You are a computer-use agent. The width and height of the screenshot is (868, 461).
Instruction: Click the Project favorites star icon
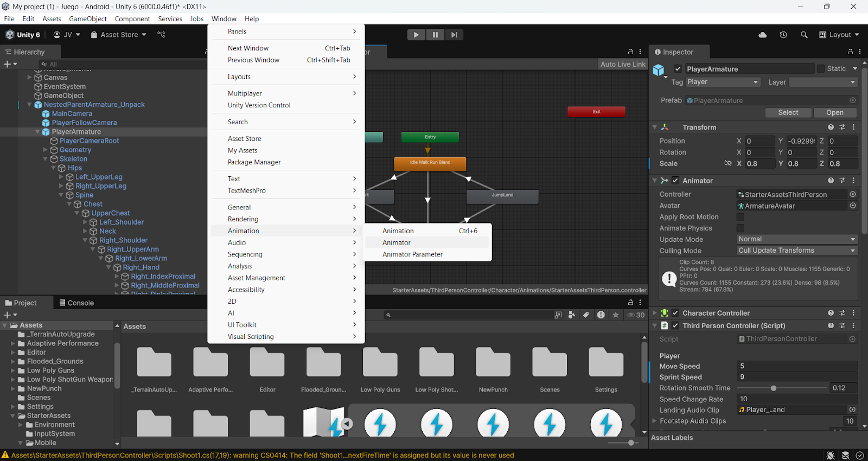tap(615, 315)
